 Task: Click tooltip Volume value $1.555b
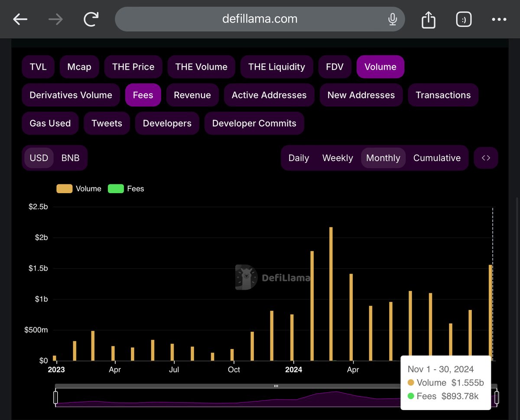click(468, 383)
